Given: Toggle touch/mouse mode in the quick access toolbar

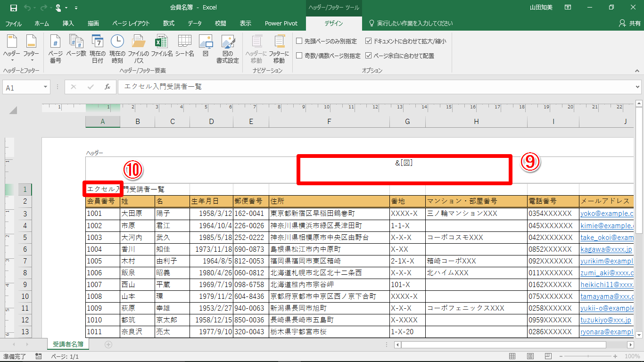Looking at the screenshot, I should click(x=58, y=8).
